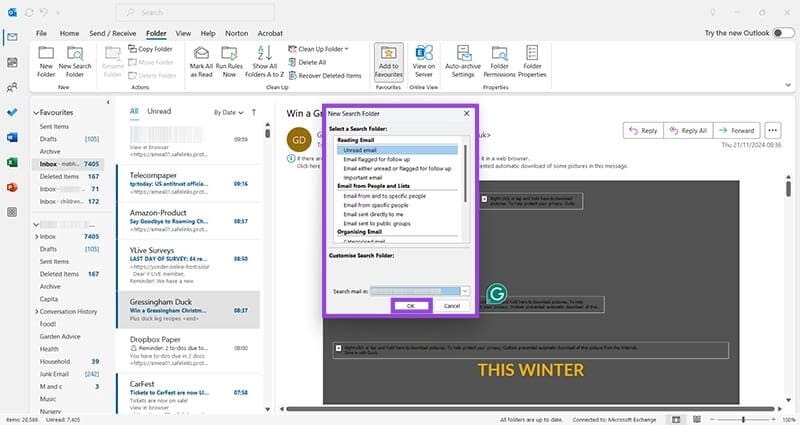
Task: Open the By Date sort dropdown
Action: (x=229, y=112)
